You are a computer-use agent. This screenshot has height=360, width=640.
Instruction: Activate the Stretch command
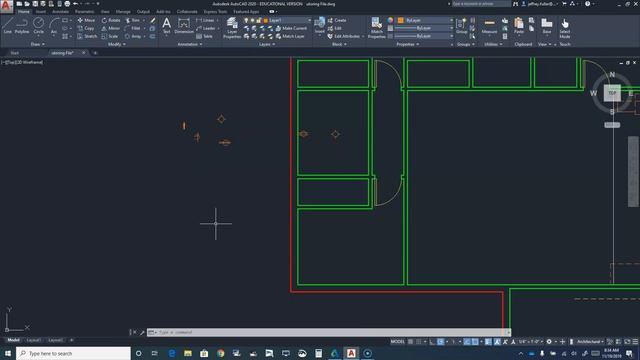(87, 36)
